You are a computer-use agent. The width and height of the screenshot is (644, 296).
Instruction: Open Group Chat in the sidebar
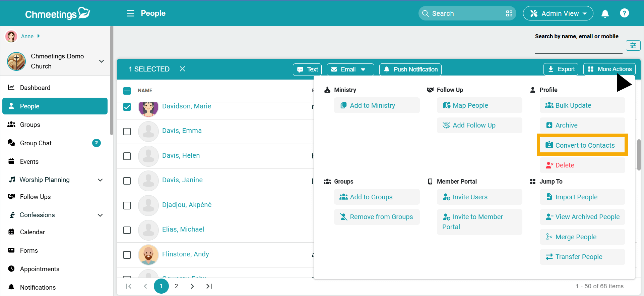point(55,143)
